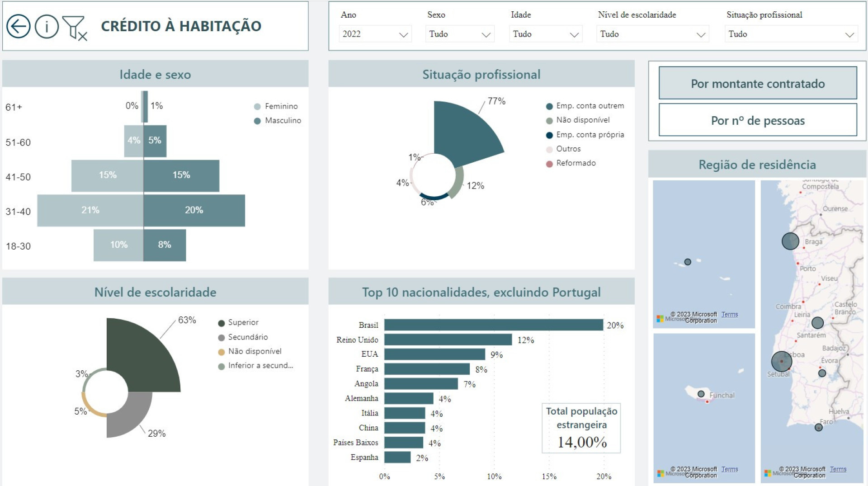Open Terms link on Azores map
Screen dimensions: 868x486
729,314
